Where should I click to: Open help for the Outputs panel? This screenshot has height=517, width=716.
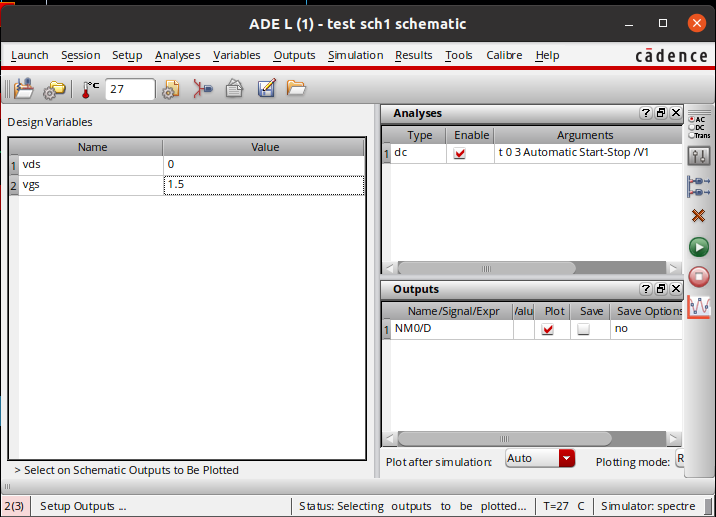coord(645,289)
